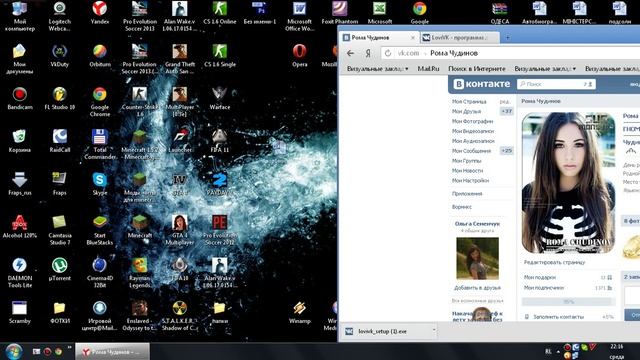
Task: Click the Mail.Ru bookmark
Action: point(428,69)
